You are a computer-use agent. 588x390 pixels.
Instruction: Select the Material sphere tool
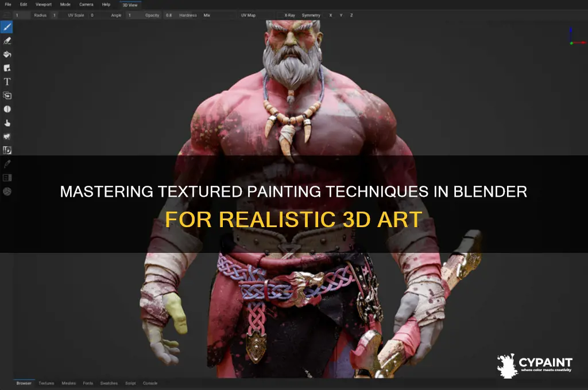coord(7,192)
